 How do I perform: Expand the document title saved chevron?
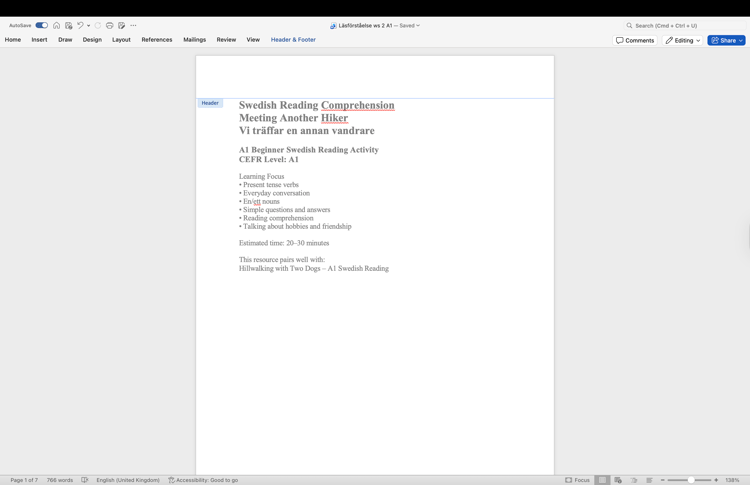click(418, 26)
